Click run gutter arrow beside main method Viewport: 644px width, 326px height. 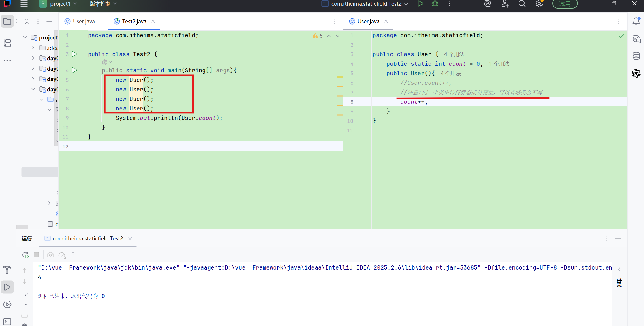pyautogui.click(x=74, y=70)
